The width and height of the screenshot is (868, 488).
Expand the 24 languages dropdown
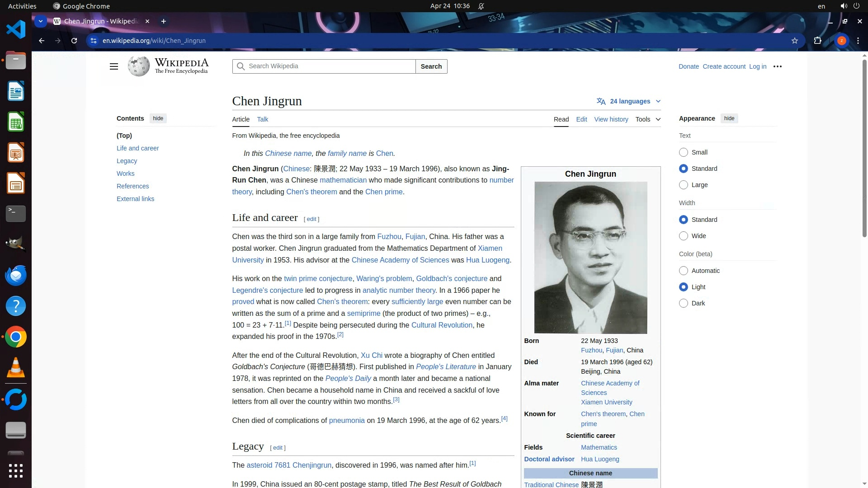pyautogui.click(x=629, y=101)
